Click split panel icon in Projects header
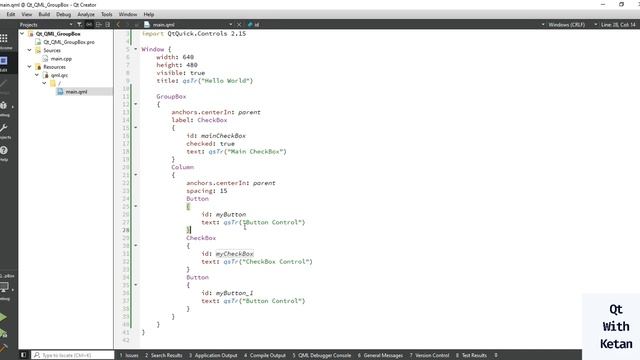 pos(98,24)
